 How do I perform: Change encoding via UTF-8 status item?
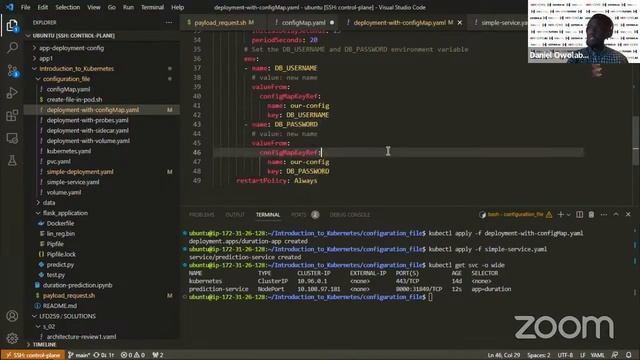pyautogui.click(x=565, y=355)
